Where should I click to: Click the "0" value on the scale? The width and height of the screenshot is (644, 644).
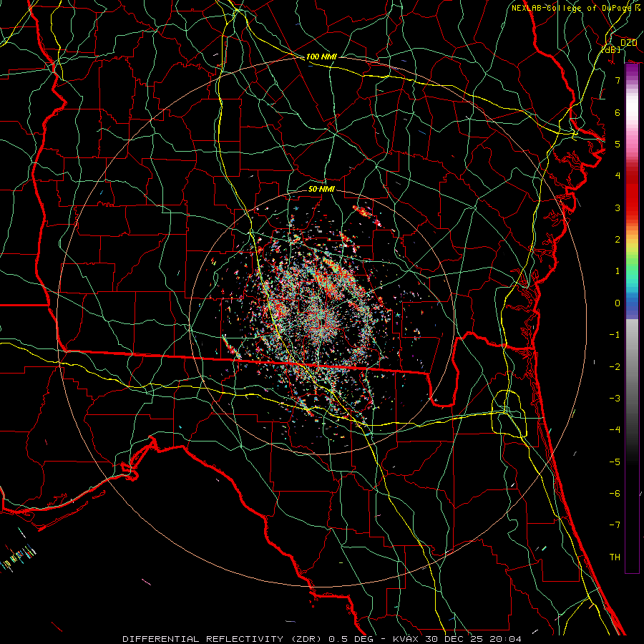[618, 303]
